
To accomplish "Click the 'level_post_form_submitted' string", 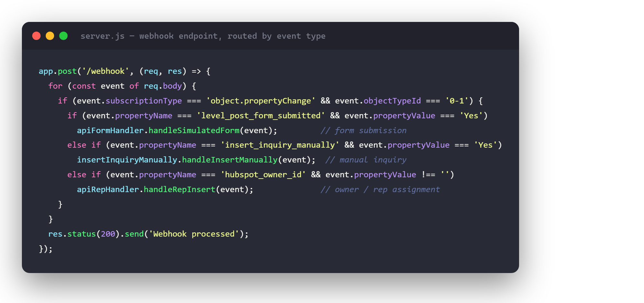I will (x=261, y=116).
